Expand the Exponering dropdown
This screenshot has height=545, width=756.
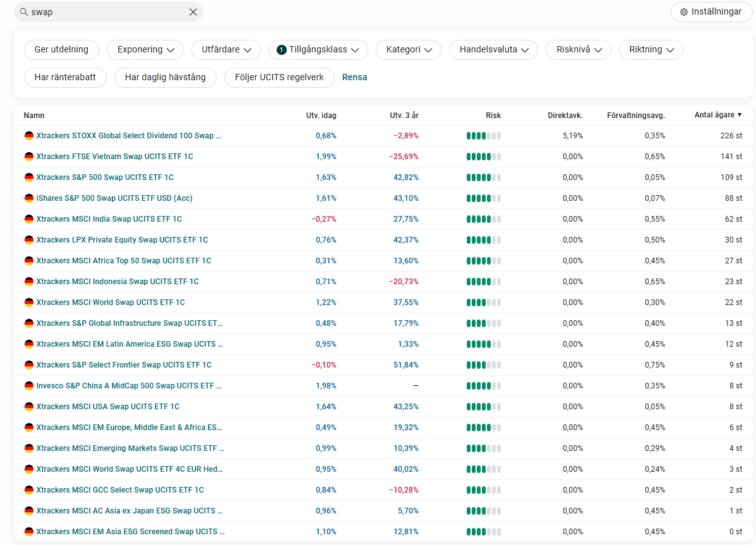[145, 50]
